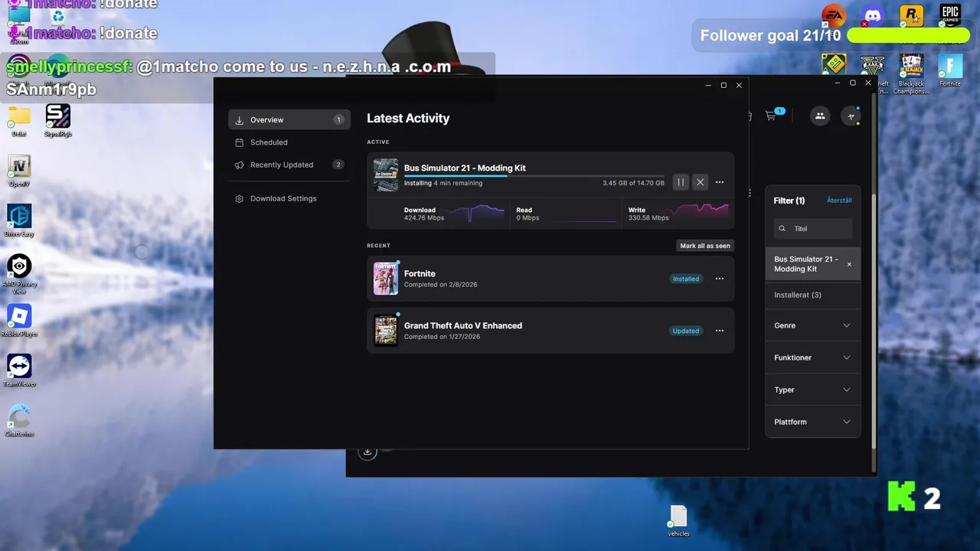Image resolution: width=980 pixels, height=551 pixels.
Task: Open Download Settings
Action: pyautogui.click(x=289, y=198)
